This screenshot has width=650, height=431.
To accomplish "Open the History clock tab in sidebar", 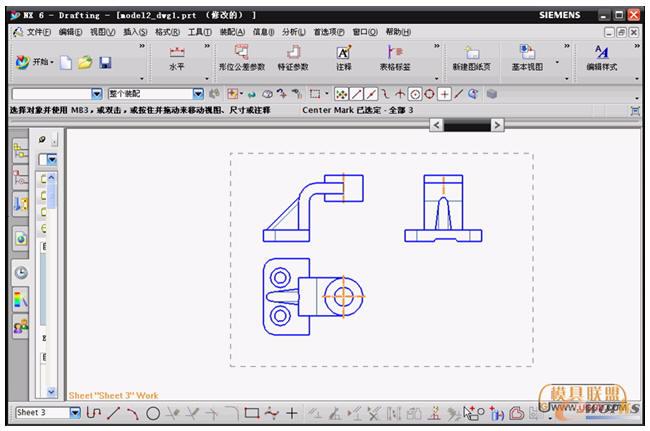I will (20, 271).
